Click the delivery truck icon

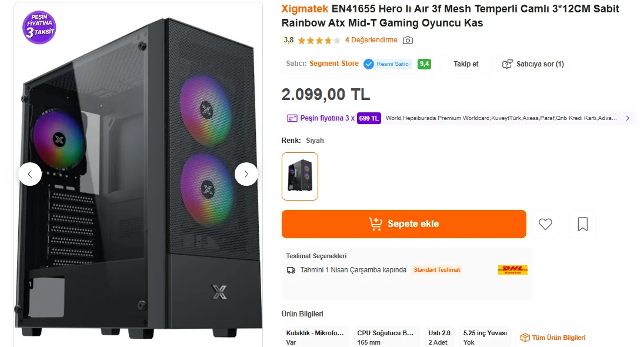point(291,270)
